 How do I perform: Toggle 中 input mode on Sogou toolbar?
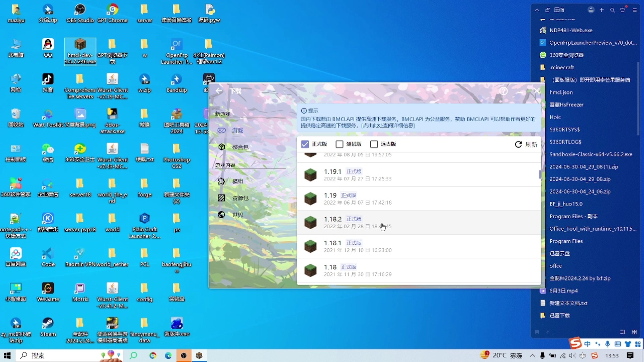tap(587, 344)
